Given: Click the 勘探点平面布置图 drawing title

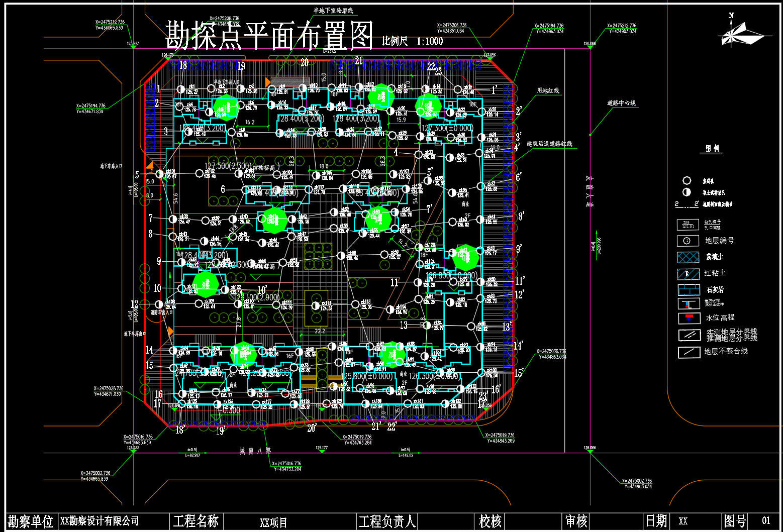Looking at the screenshot, I should [269, 36].
